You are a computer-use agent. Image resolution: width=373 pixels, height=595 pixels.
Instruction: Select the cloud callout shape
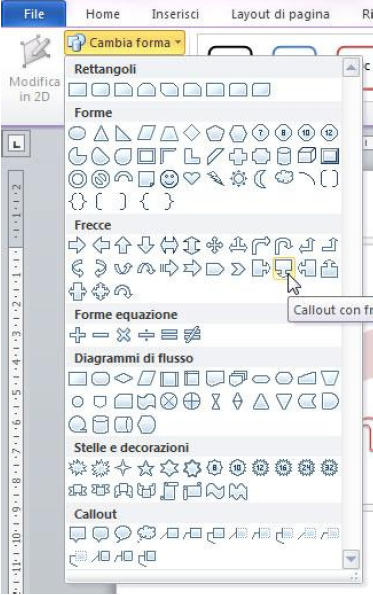pyautogui.click(x=146, y=534)
